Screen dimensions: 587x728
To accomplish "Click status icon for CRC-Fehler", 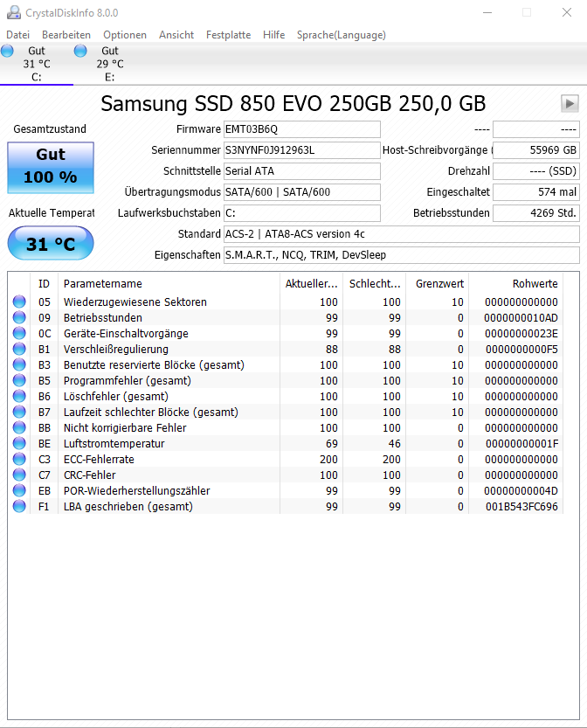I will (x=19, y=475).
